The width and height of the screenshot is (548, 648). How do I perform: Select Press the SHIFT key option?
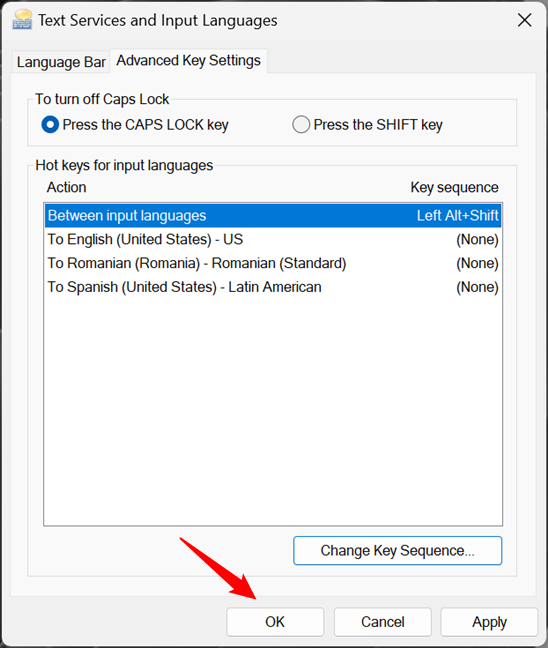367,124
